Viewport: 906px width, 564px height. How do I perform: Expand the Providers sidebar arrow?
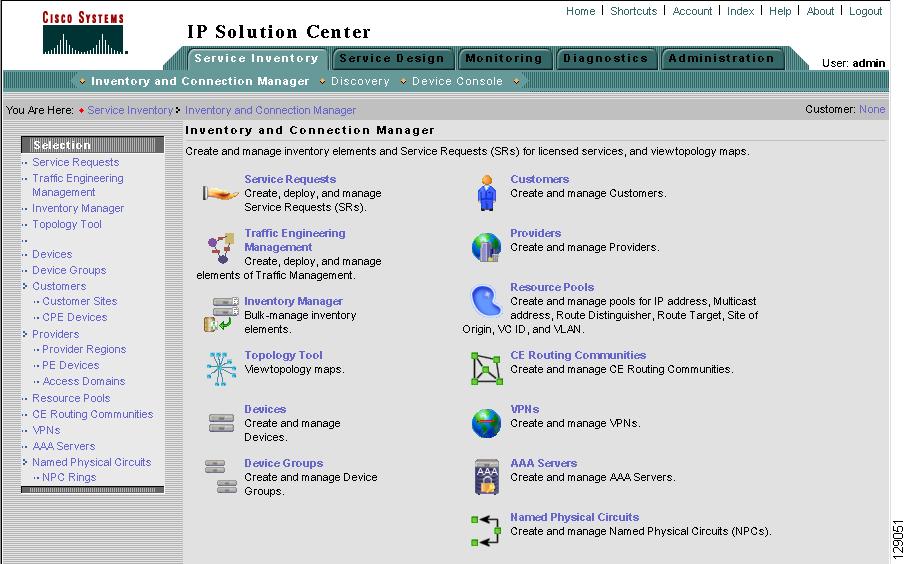(25, 334)
